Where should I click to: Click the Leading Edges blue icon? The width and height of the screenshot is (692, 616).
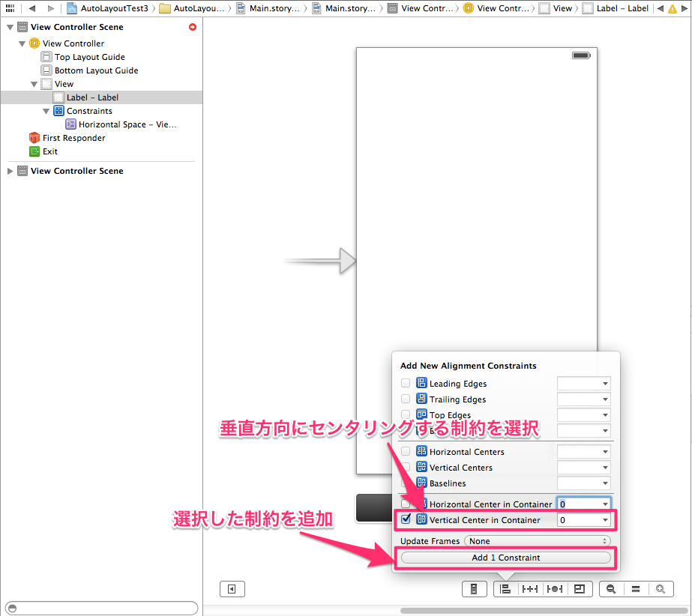coord(421,383)
